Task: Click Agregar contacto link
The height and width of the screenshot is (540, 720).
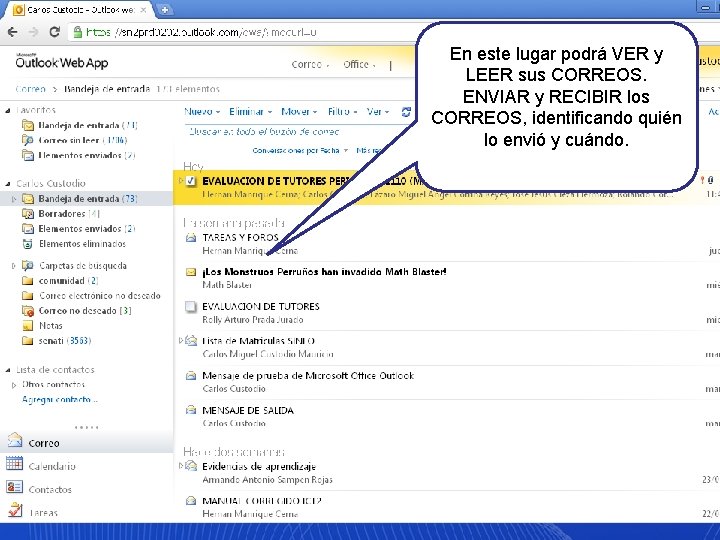Action: tap(60, 399)
